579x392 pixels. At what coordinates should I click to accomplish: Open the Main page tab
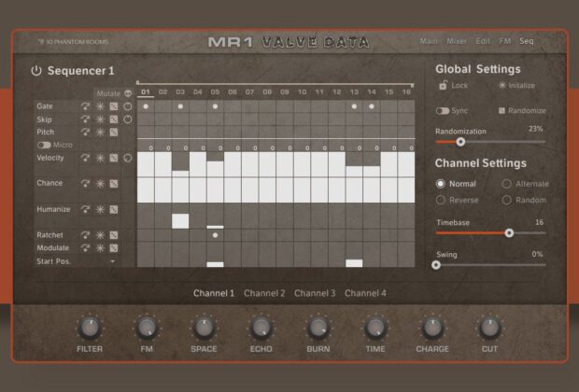click(429, 41)
